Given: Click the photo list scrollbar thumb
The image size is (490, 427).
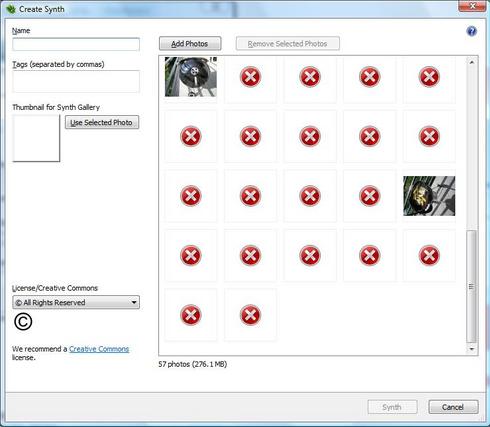Looking at the screenshot, I should point(471,287).
